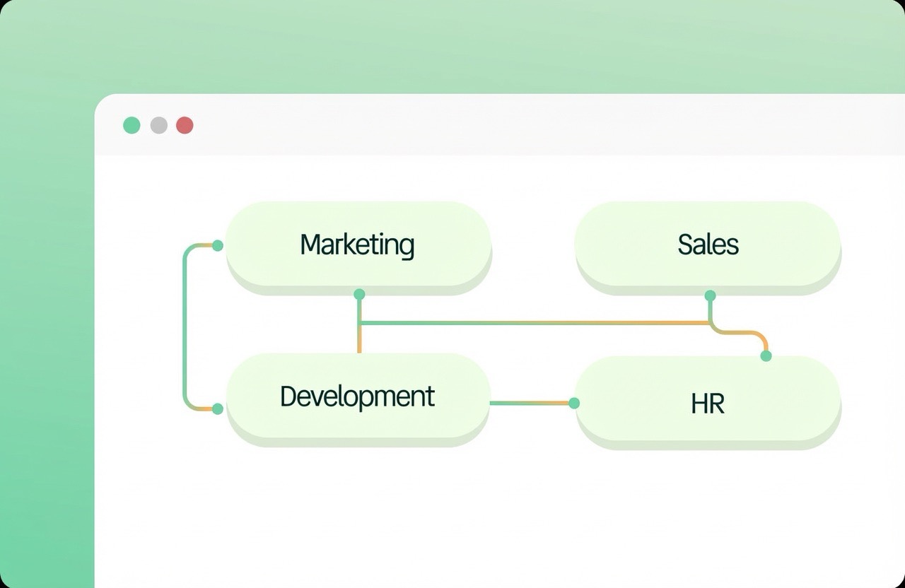Select connector dot beneath the Sales node

point(710,295)
